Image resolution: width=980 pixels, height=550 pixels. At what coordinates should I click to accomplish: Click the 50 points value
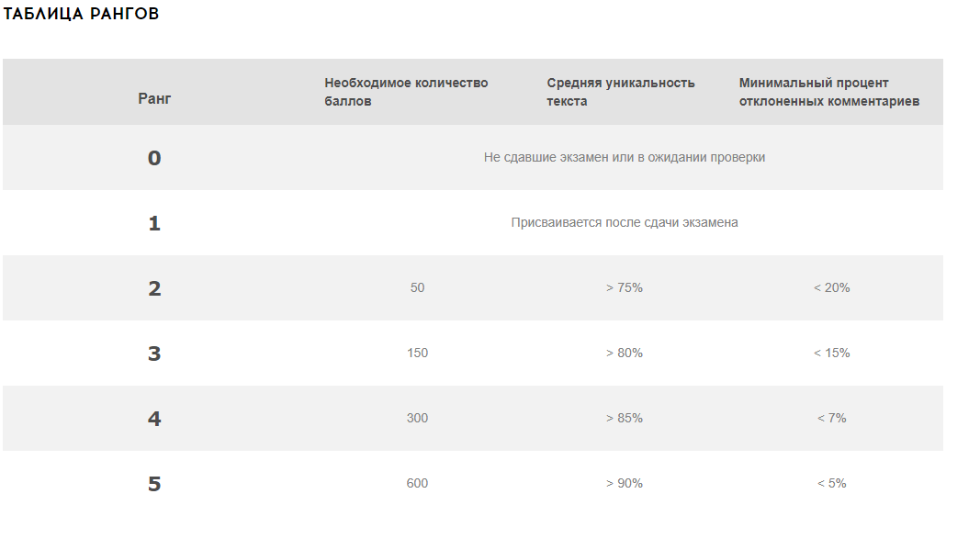tap(418, 287)
